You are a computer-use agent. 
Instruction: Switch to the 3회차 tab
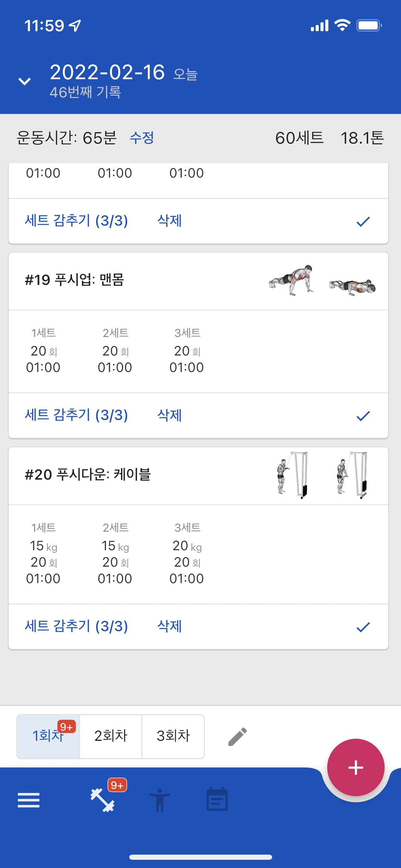click(173, 736)
